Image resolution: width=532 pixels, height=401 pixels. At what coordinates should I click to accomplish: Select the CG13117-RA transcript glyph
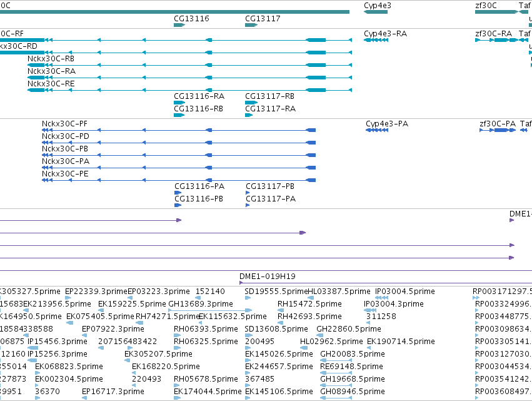pyautogui.click(x=249, y=115)
